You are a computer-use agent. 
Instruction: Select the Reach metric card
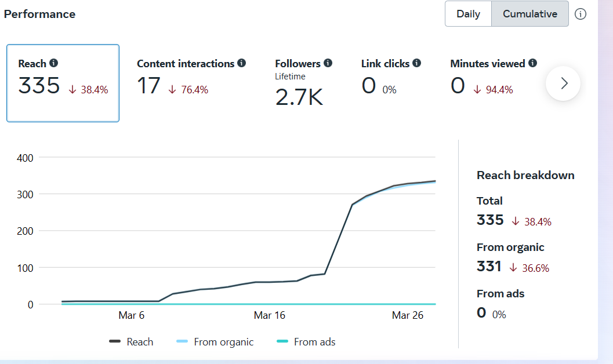(63, 83)
